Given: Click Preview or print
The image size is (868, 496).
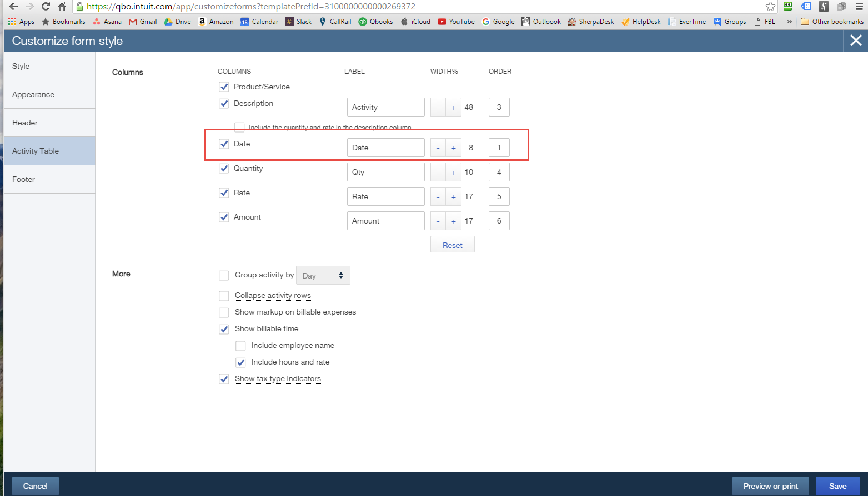Looking at the screenshot, I should (x=770, y=485).
